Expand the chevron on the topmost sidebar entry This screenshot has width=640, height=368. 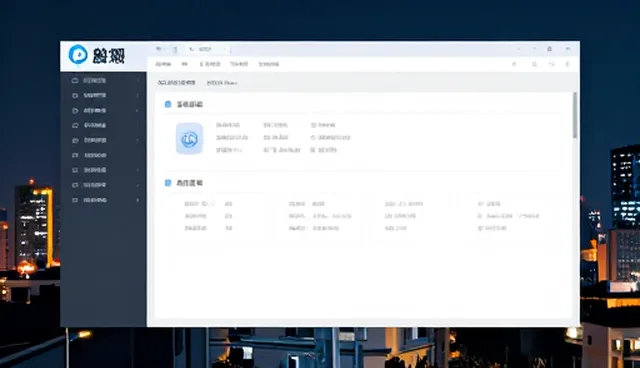click(138, 80)
